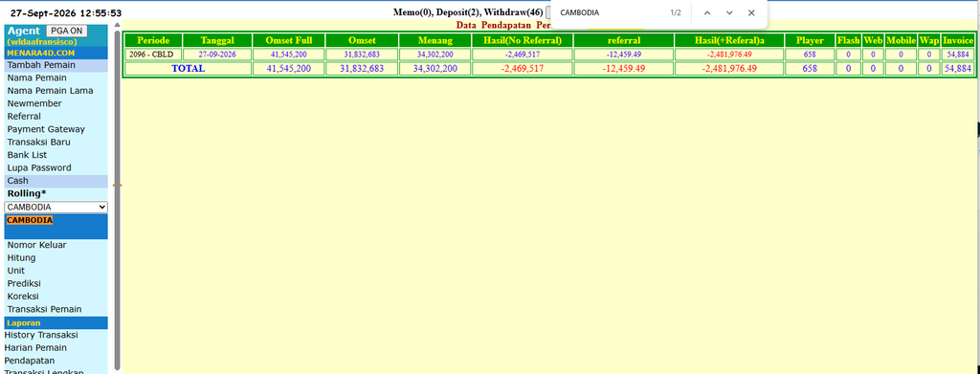Click the Laporan section header
Viewport: 980px width, 374px height.
click(x=23, y=322)
